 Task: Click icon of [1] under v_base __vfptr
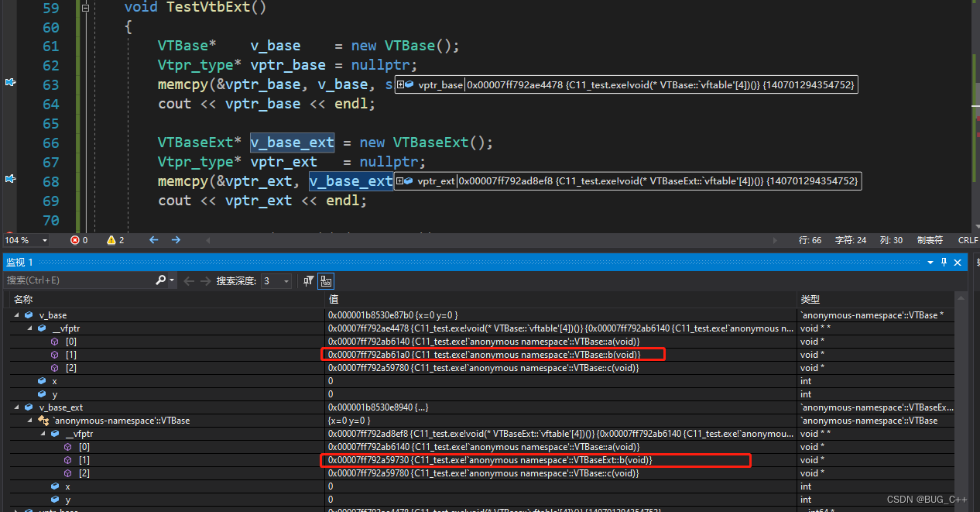(55, 355)
